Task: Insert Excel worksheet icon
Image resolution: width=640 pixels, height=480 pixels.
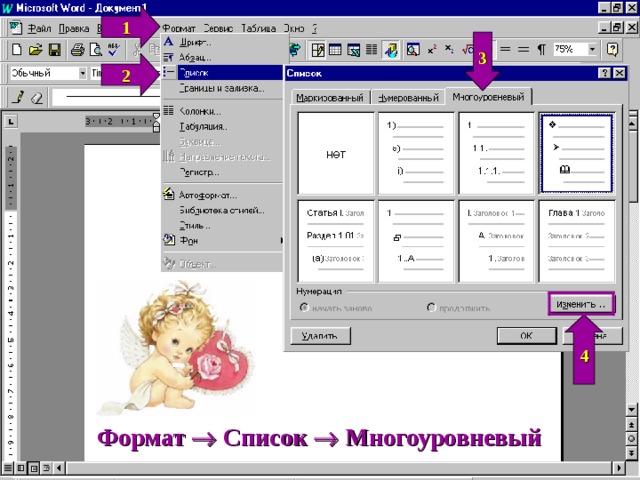Action: click(353, 50)
